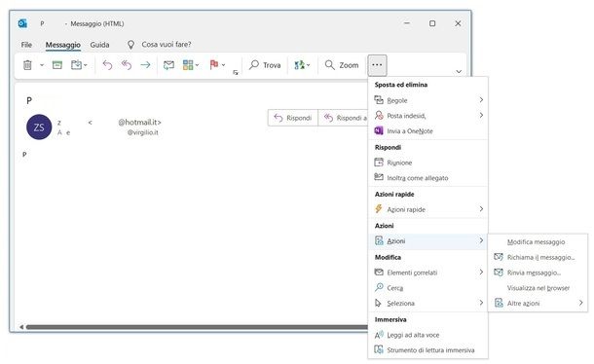
Task: Open the Altre azioni submenu
Action: pos(538,303)
